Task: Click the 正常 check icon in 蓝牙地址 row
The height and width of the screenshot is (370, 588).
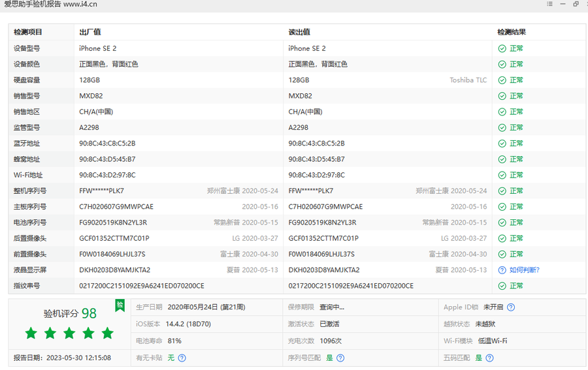Action: pyautogui.click(x=502, y=144)
